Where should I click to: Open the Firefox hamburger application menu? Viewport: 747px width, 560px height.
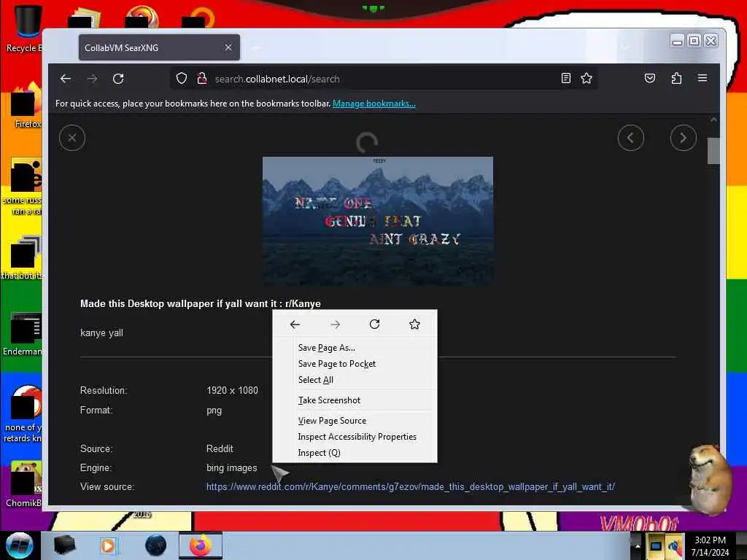(703, 78)
